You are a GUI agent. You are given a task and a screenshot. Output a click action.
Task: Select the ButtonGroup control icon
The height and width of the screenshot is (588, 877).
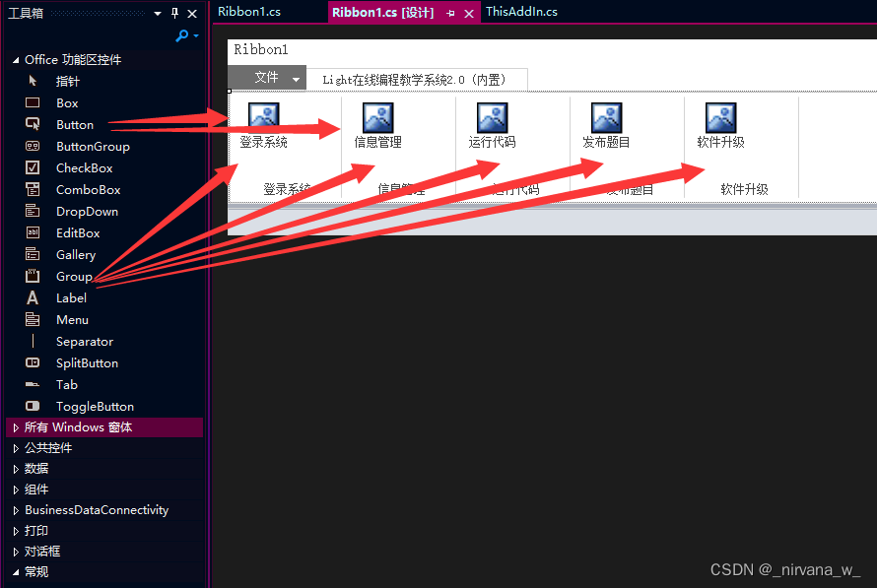[x=33, y=146]
